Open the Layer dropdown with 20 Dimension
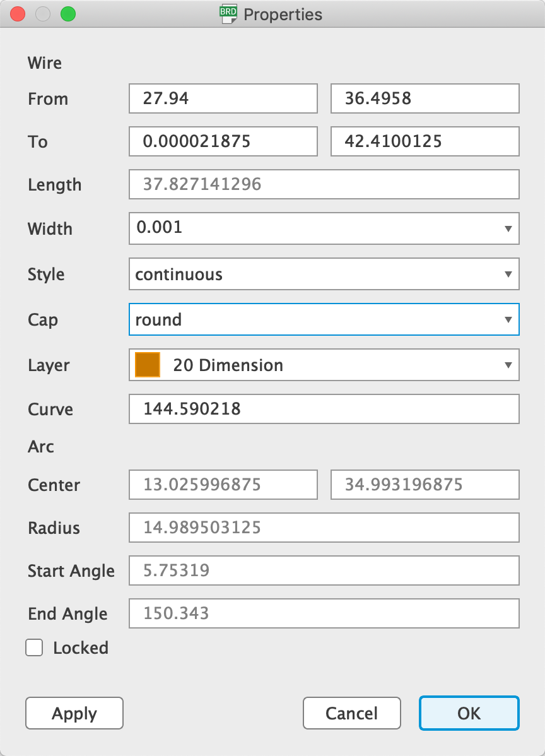Image resolution: width=545 pixels, height=756 pixels. (324, 365)
